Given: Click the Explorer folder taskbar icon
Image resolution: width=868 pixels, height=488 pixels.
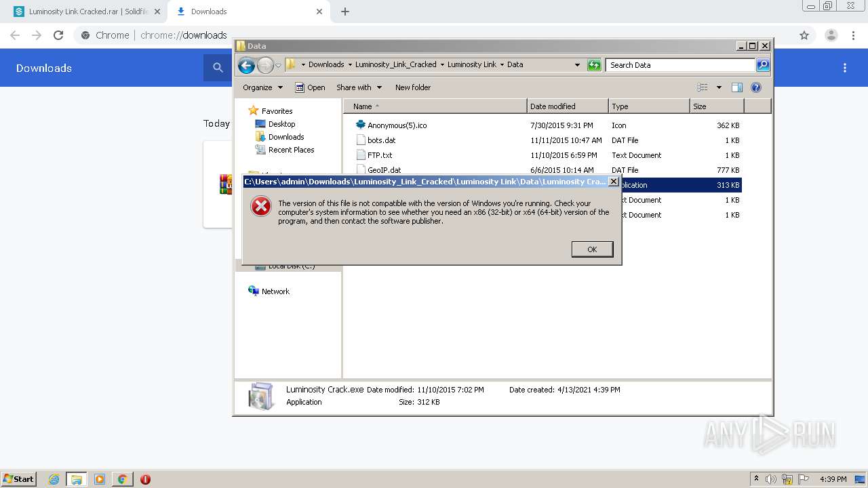Looking at the screenshot, I should [x=77, y=479].
